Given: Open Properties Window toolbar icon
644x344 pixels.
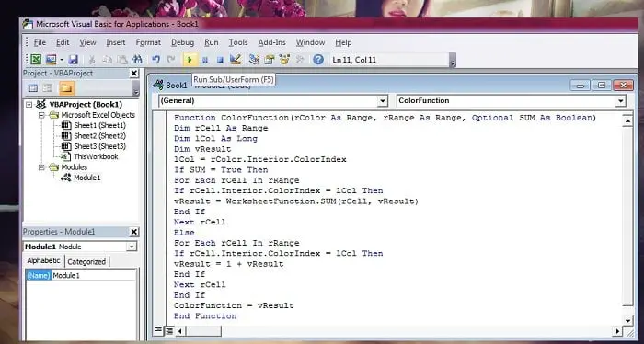Looking at the screenshot, I should (x=269, y=60).
